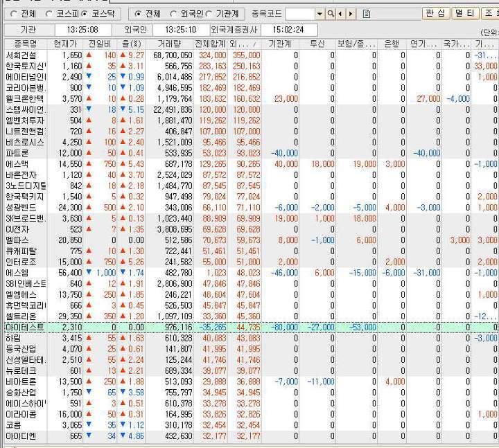The height and width of the screenshot is (448, 499).
Task: Click the previous stock arrow icon
Action: coord(340,14)
